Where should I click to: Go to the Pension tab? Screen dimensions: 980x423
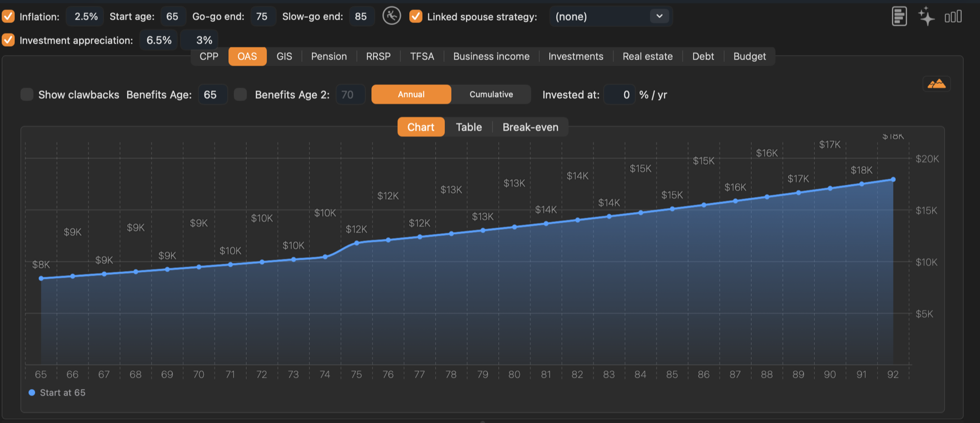(x=329, y=56)
